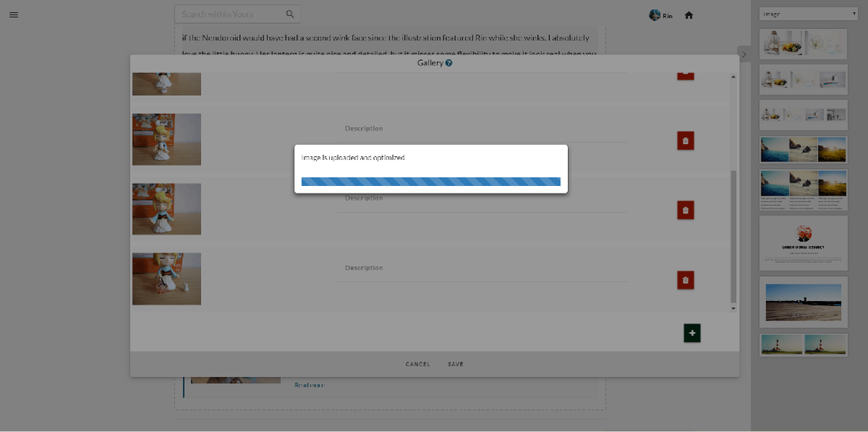
Task: Choose three beach photos layout with captions
Action: [803, 190]
